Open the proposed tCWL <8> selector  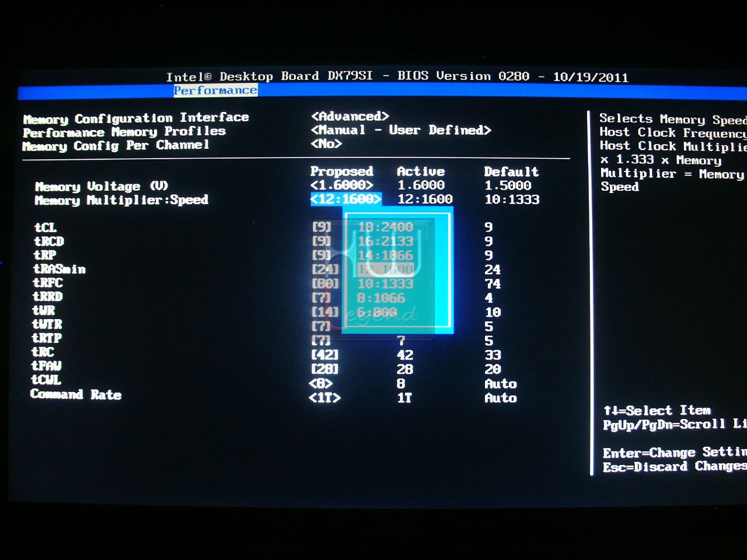321,383
